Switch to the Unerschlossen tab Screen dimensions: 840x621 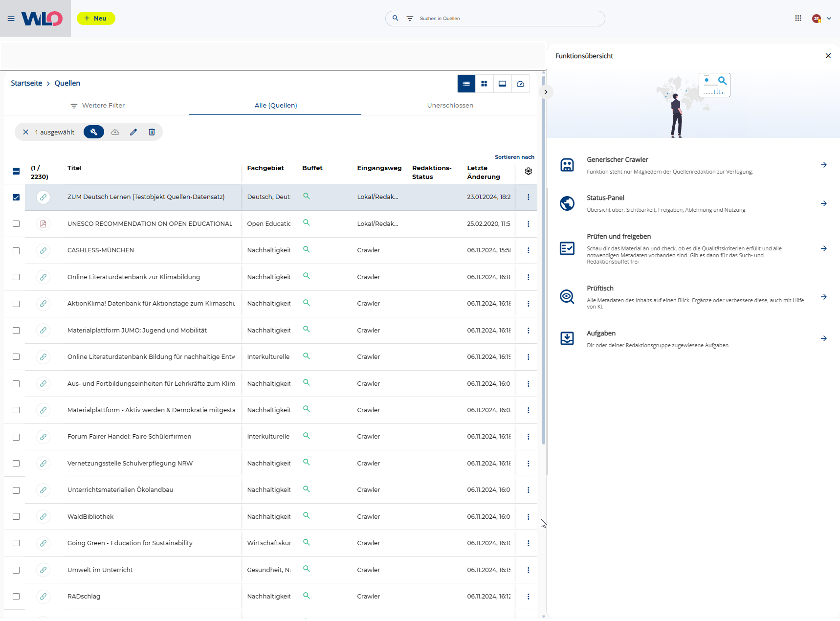pos(450,105)
